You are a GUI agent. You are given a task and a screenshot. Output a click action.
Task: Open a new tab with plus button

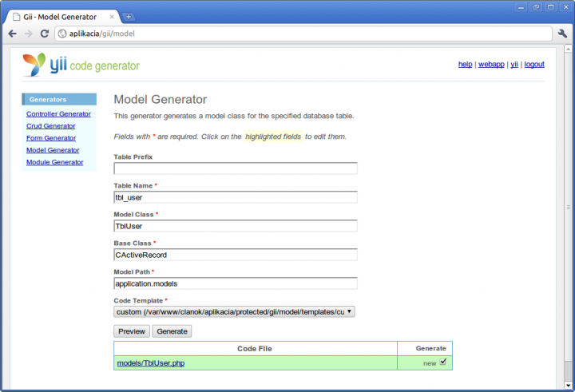pos(129,17)
